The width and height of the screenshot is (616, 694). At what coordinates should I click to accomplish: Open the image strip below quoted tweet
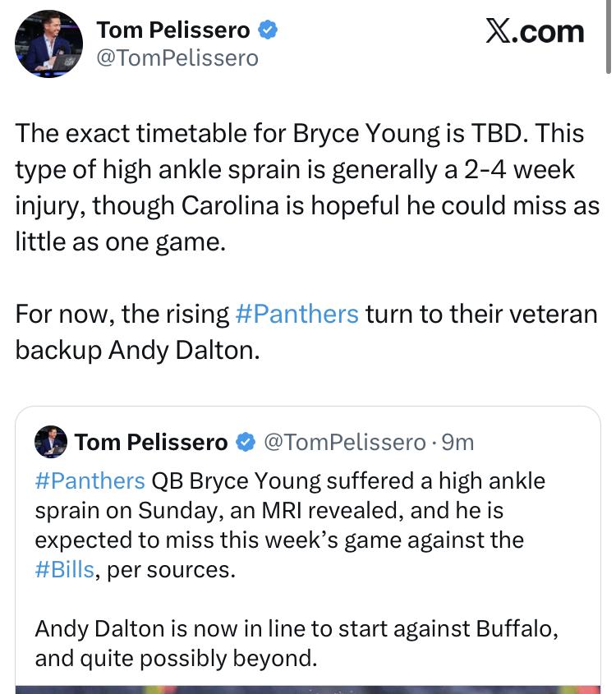[x=307, y=688]
